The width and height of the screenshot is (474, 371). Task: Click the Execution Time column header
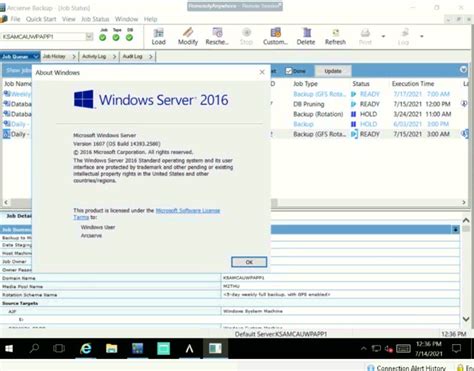[x=413, y=84]
